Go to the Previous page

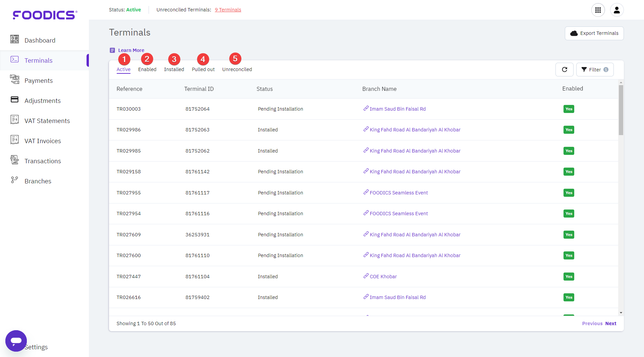pyautogui.click(x=592, y=323)
